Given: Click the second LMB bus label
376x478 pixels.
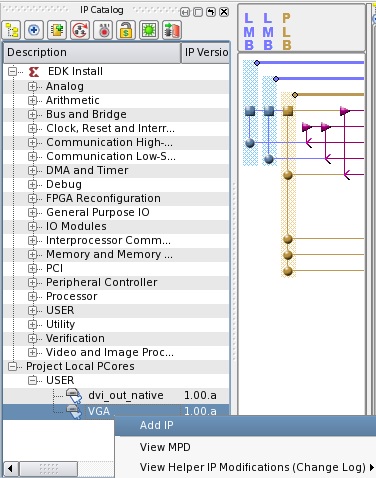Looking at the screenshot, I should 268,32.
